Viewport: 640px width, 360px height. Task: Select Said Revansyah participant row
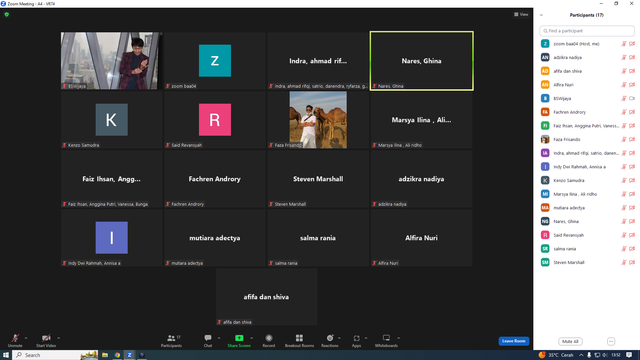tap(587, 235)
